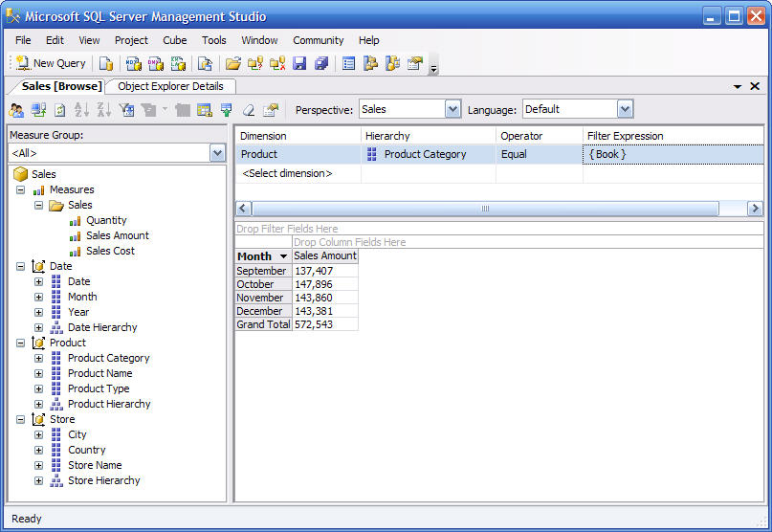Click the Save floppy disk icon
The image size is (772, 532).
(x=299, y=63)
